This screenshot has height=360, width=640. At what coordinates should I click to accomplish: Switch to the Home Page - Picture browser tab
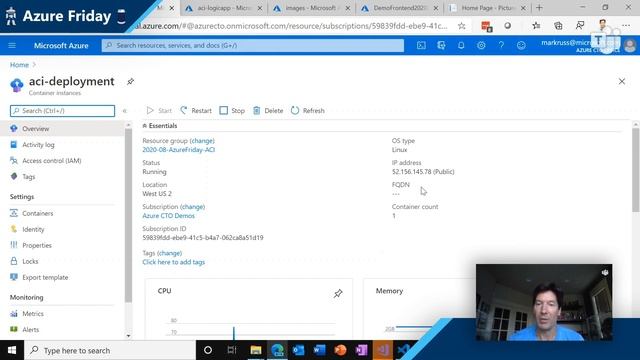pos(488,8)
